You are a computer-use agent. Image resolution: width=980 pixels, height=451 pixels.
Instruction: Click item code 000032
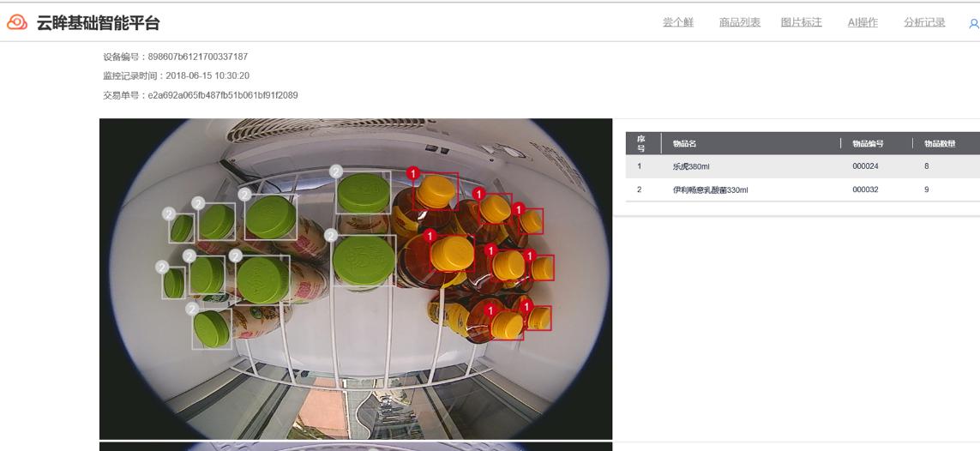(866, 189)
